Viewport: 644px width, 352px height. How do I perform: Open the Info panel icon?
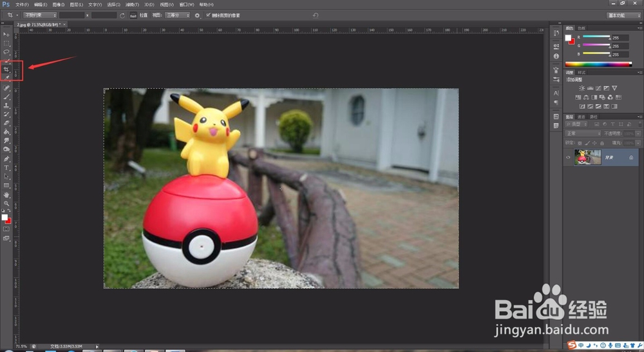tap(556, 56)
